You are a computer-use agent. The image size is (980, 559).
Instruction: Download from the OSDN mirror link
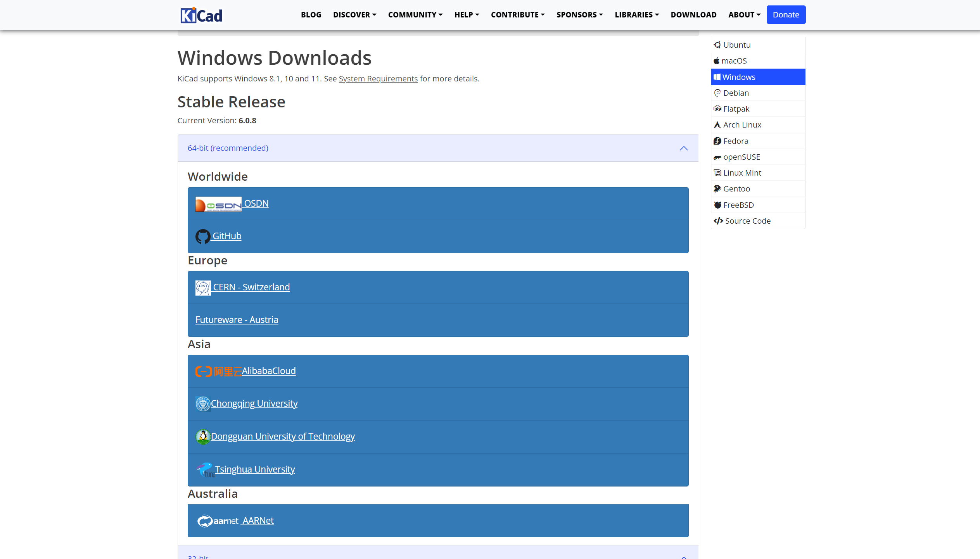point(256,204)
